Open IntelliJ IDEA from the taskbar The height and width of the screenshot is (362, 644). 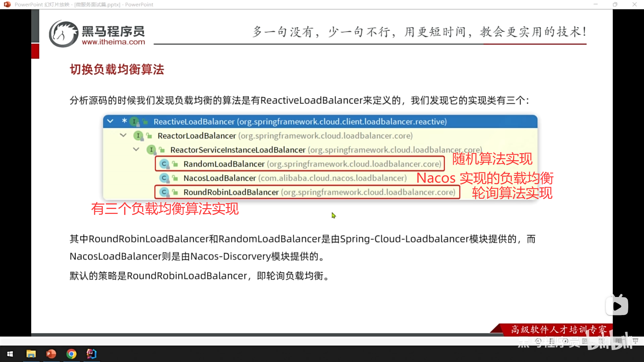[x=91, y=354]
